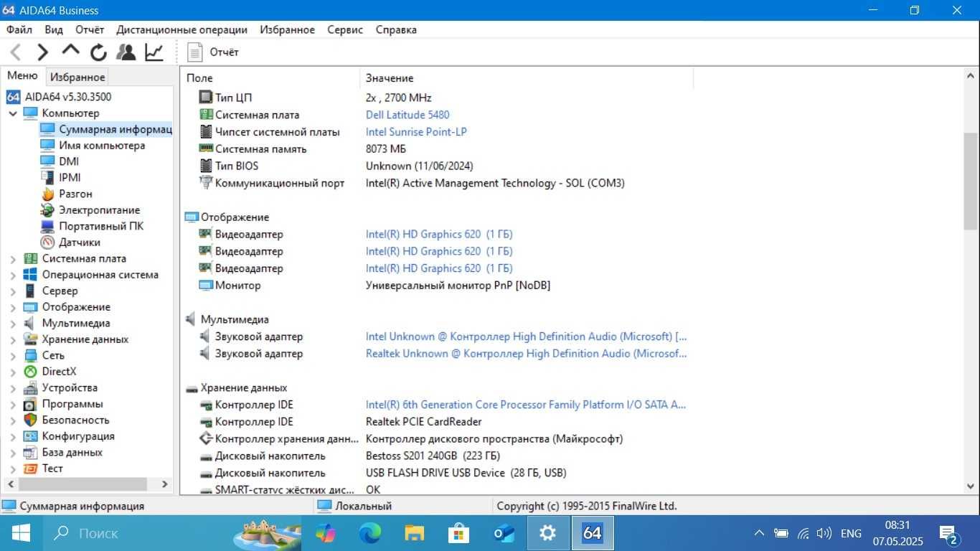Open the Windows Start button
The image size is (980, 551).
coord(21,533)
